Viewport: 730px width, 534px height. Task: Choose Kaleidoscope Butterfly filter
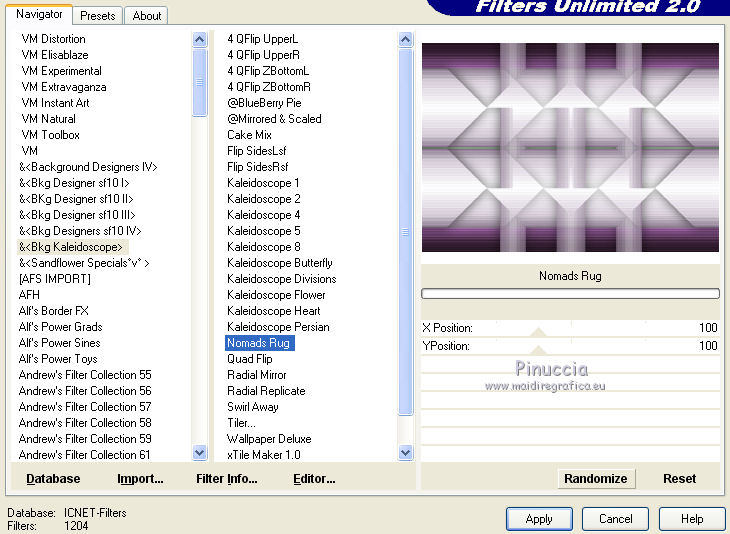[x=280, y=263]
